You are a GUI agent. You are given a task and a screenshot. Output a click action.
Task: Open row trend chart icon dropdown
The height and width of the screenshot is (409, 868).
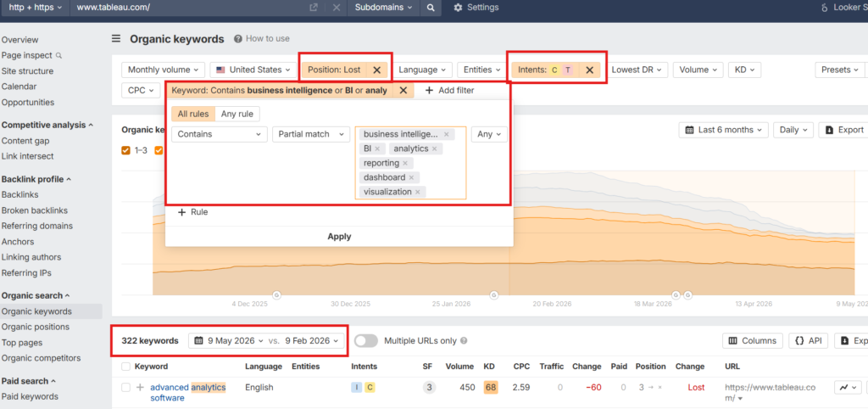click(x=848, y=388)
